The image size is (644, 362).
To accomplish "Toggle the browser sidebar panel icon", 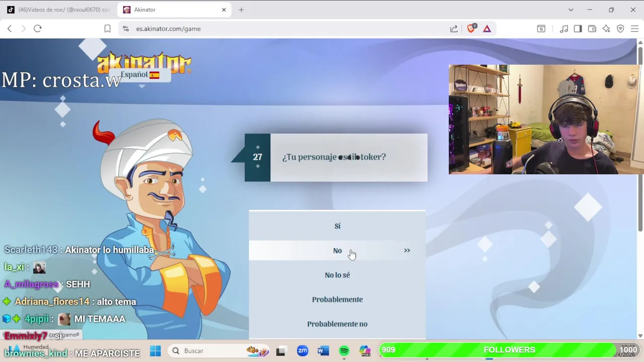I will click(x=578, y=29).
